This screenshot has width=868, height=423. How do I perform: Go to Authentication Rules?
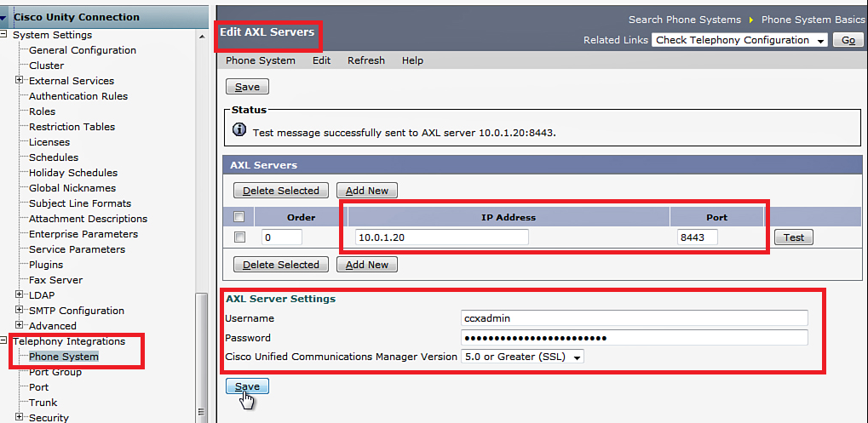pos(78,96)
